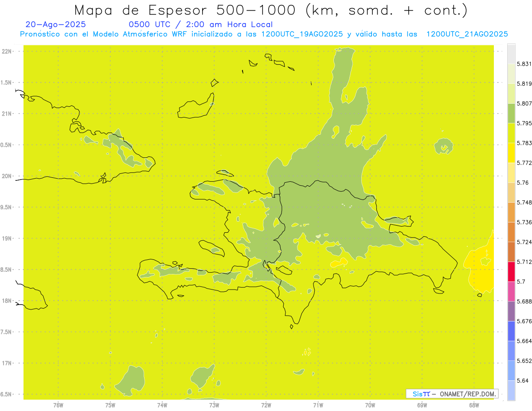Screen dimensions: 532x411
Task: Click the 69W longitude label
Action: (x=422, y=405)
